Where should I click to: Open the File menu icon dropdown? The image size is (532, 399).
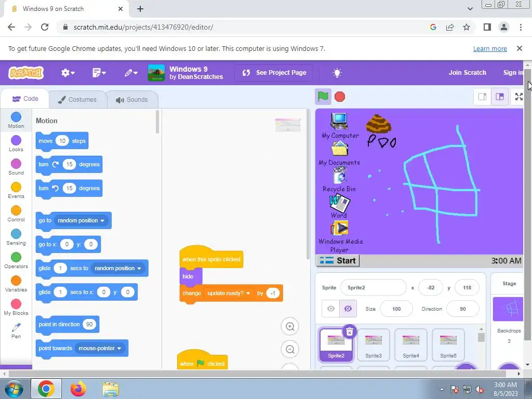[x=99, y=73]
